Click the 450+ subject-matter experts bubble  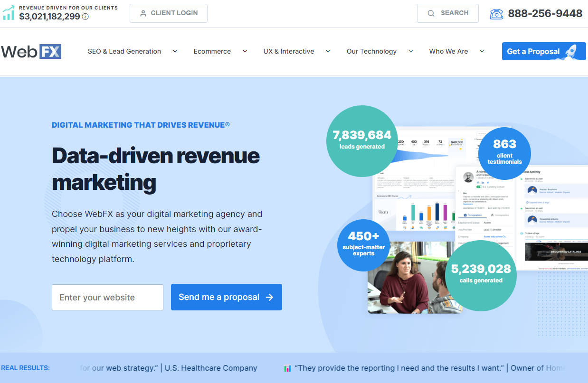364,245
